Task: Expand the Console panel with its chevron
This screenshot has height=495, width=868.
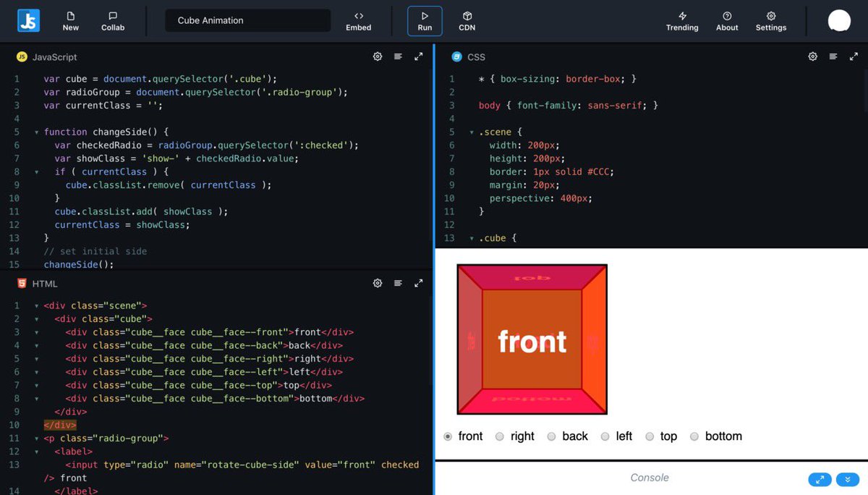Action: point(847,479)
